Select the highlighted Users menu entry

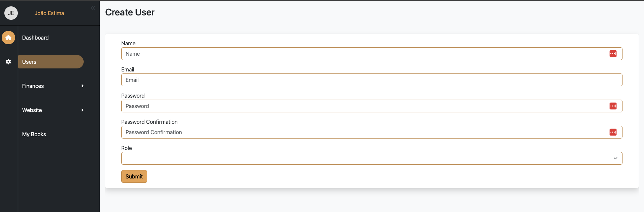(x=29, y=62)
